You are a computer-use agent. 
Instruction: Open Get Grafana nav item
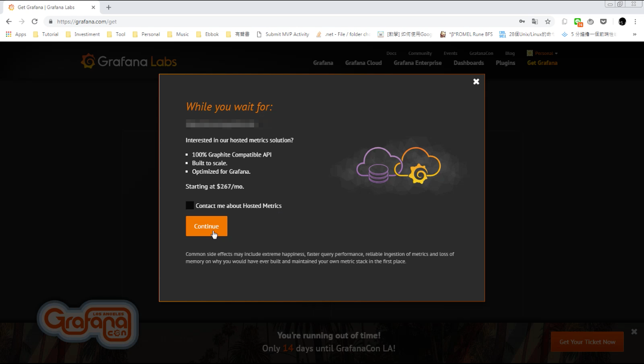click(542, 63)
